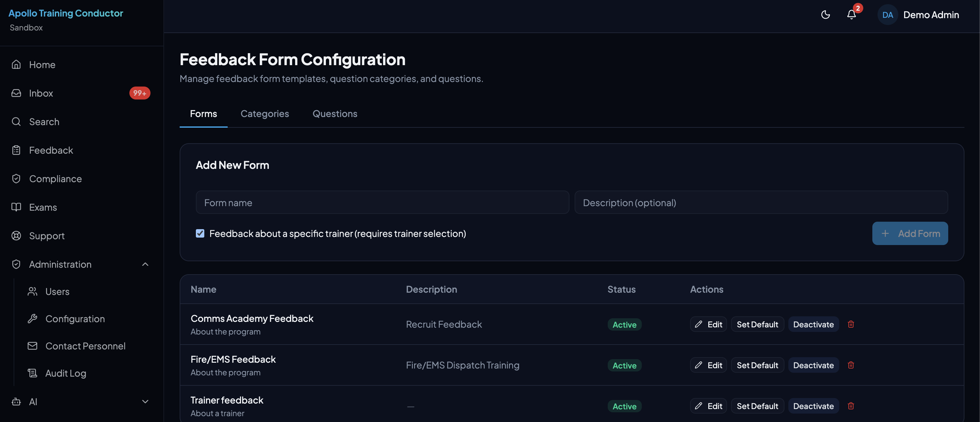Switch to the Categories tab
Viewport: 980px width, 422px height.
point(265,114)
